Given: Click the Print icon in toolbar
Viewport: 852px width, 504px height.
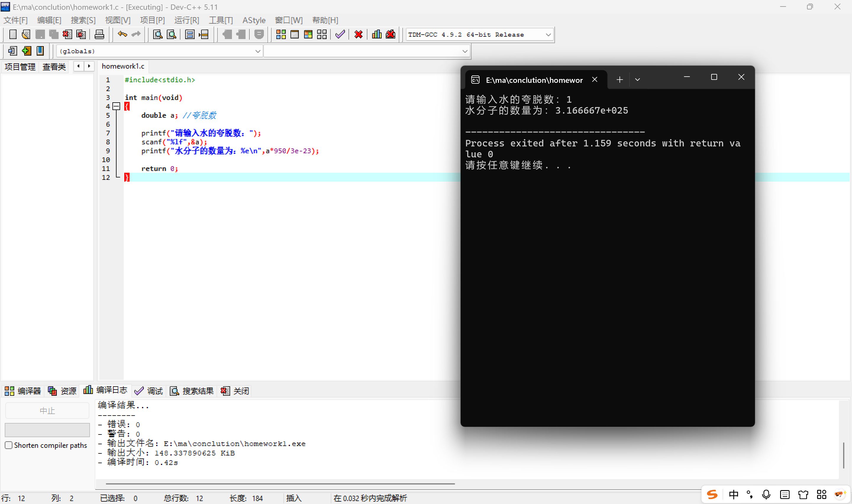Looking at the screenshot, I should [99, 34].
